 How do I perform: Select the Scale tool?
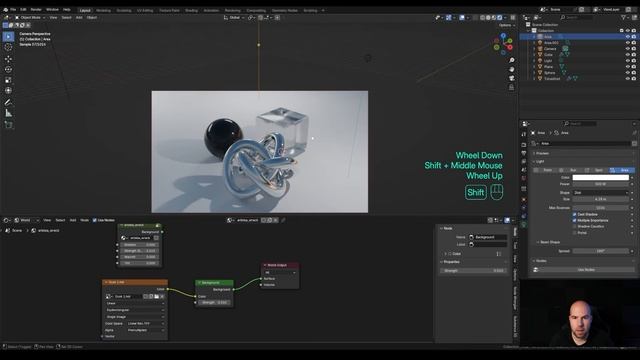(9, 80)
